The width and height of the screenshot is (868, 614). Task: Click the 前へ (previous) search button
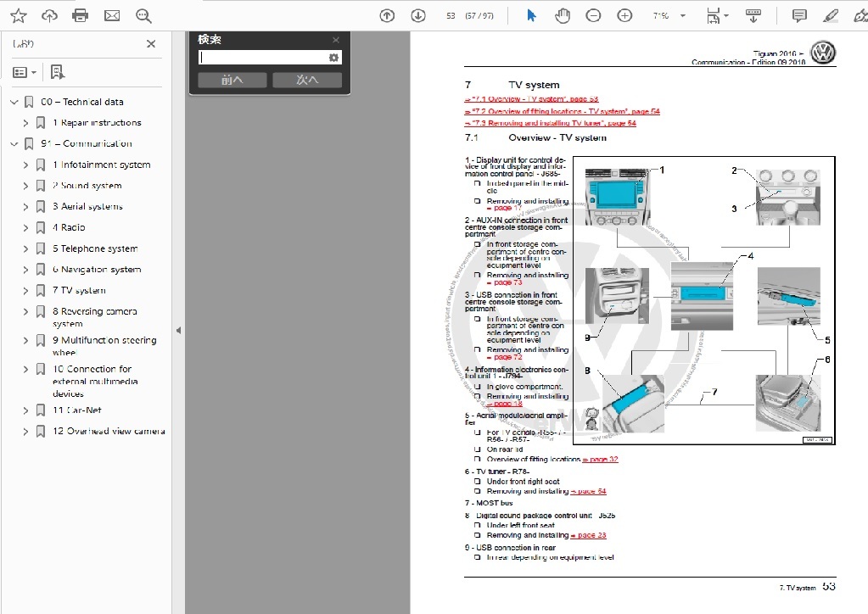pos(232,80)
